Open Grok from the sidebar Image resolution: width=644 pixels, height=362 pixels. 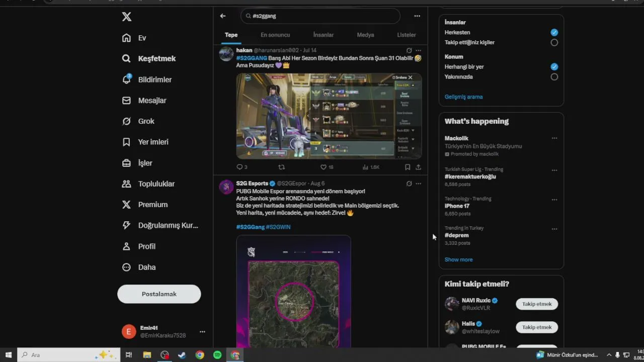point(138,121)
